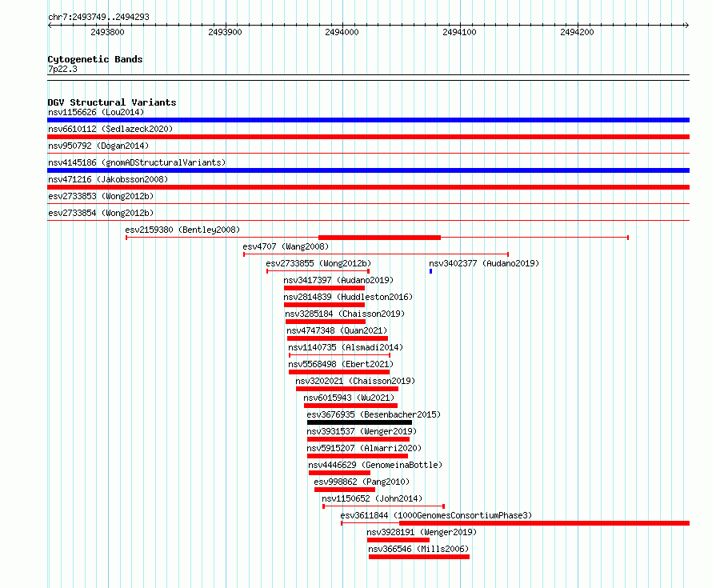This screenshot has width=712, height=588.
Task: Open the nsv5915207 (Almarri2020) variant label
Action: click(364, 448)
